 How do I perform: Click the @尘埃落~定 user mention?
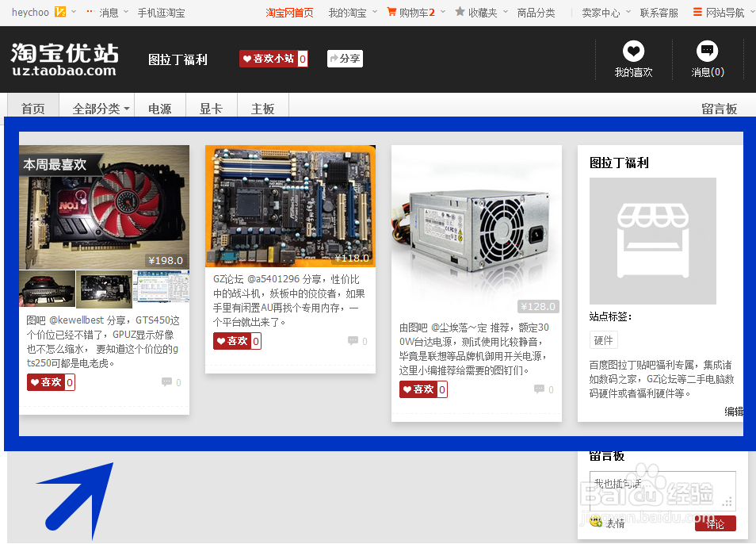[x=459, y=328]
